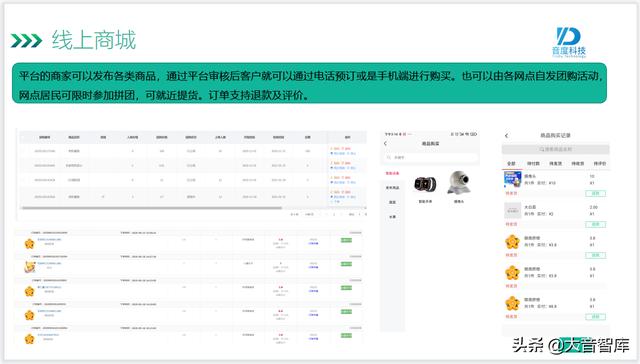640x364 pixels.
Task: Click the 音度科技 logo
Action: (x=569, y=42)
